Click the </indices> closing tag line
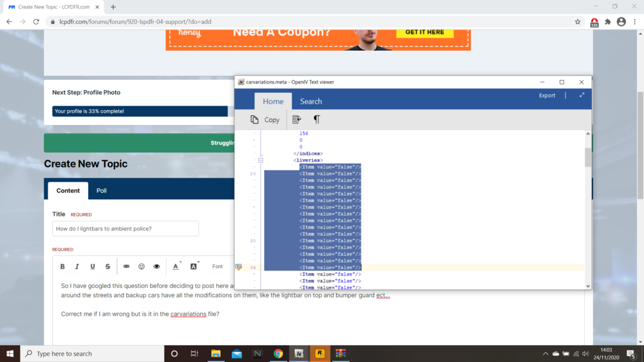The height and width of the screenshot is (362, 644). 308,154
